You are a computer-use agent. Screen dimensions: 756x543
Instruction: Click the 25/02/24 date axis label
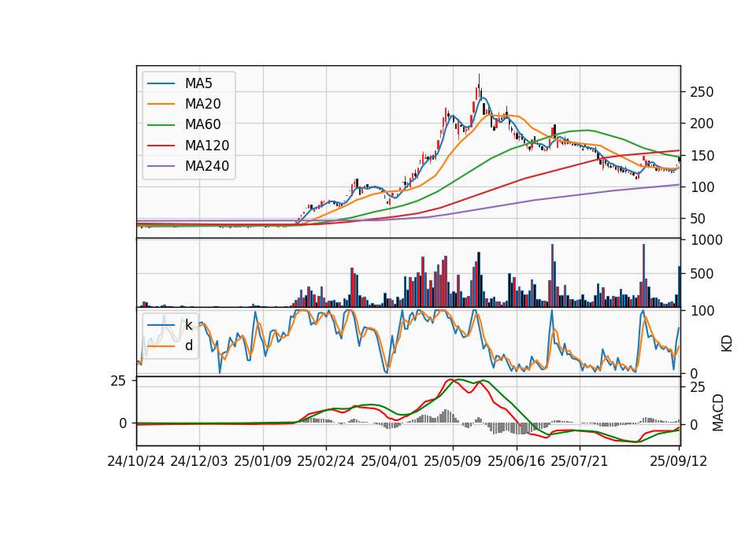tap(326, 462)
